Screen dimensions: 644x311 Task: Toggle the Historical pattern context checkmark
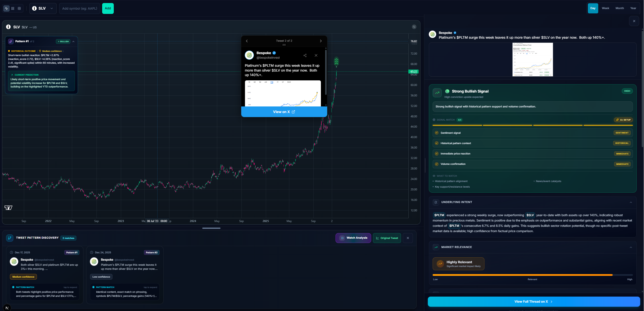click(x=436, y=143)
